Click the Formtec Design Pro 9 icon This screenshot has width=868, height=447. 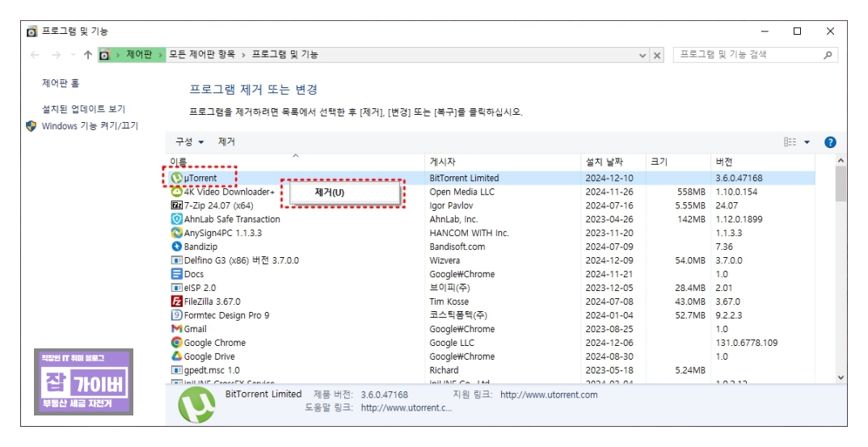pyautogui.click(x=176, y=315)
